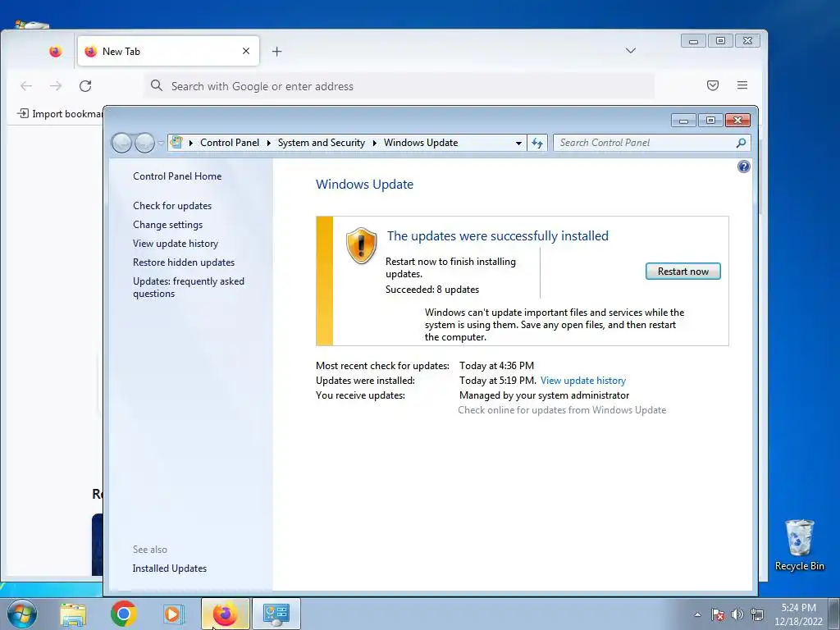Open Windows Media Player from taskbar
This screenshot has width=840, height=630.
click(173, 614)
